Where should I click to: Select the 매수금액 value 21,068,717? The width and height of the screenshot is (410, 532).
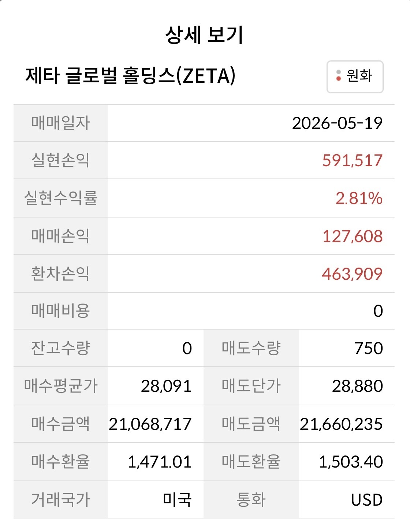(x=150, y=424)
